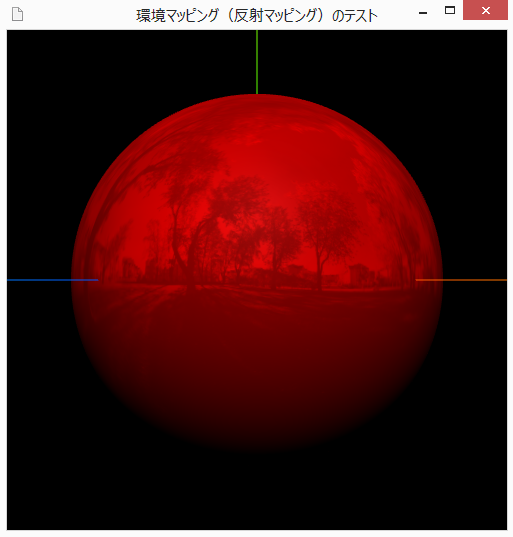
Task: Click the green vertical axis line above sphere
Action: pos(257,62)
